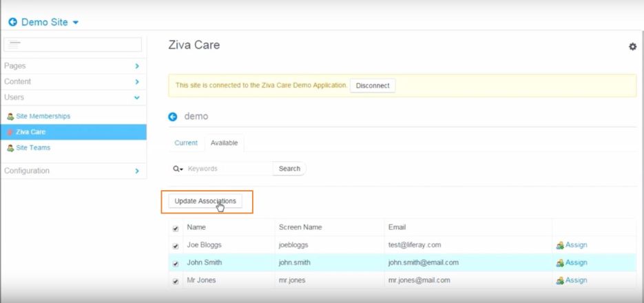The image size is (644, 303).
Task: Collapse the Users section
Action: click(73, 97)
